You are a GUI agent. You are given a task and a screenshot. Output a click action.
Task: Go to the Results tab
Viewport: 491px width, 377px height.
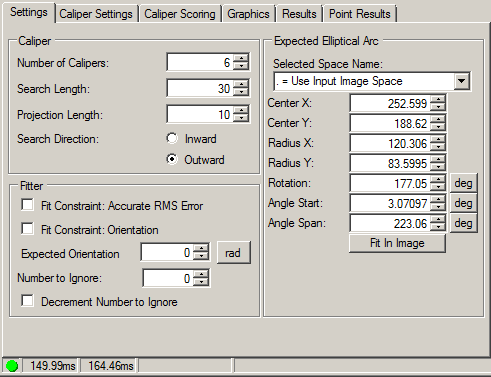[299, 14]
